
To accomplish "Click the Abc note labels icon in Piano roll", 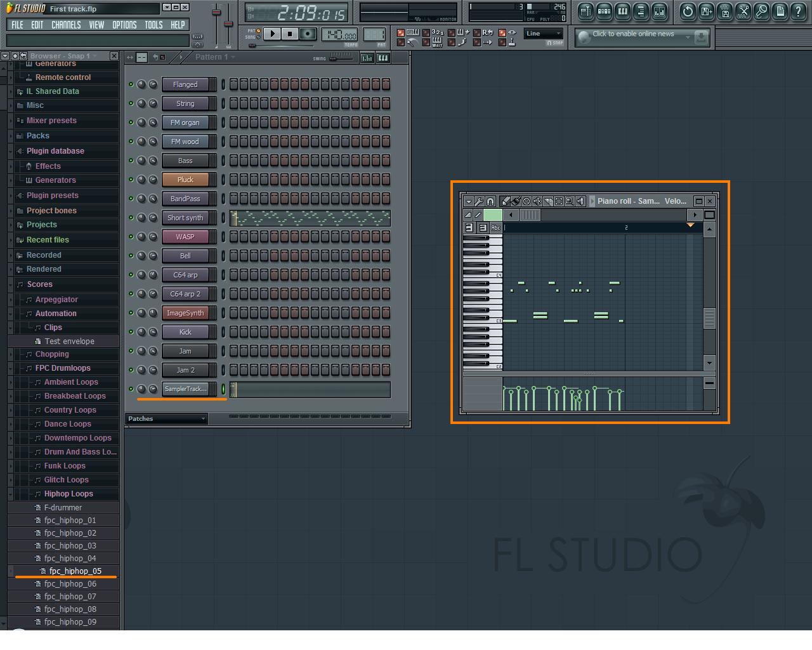I will [x=495, y=228].
